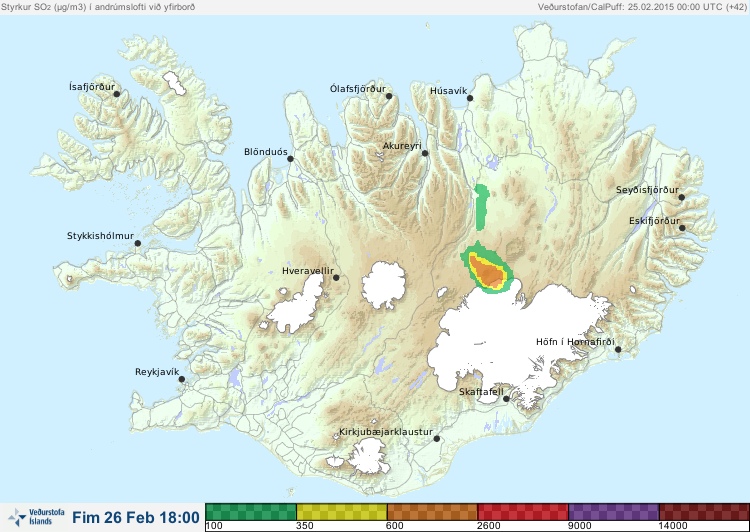This screenshot has height=532, width=750.
Task: Click the Stykkishólmur label text
Action: coord(100,236)
